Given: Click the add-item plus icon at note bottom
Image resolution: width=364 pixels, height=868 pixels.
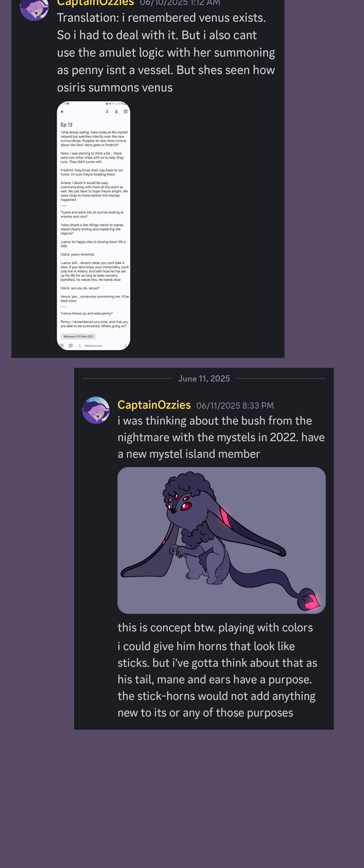Looking at the screenshot, I should pos(62,346).
